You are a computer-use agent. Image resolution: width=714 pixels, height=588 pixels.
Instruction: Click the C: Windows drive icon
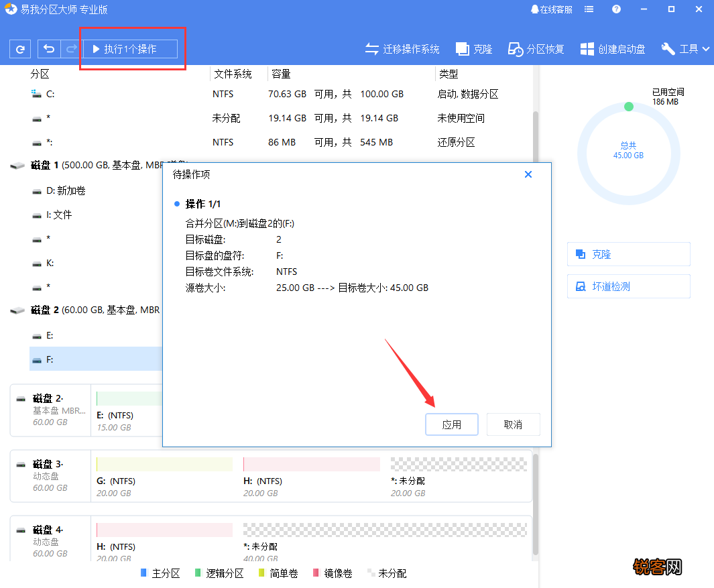(36, 93)
